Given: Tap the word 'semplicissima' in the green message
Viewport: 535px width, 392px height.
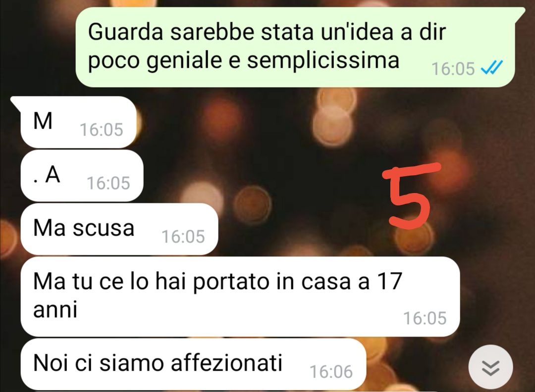Looking at the screenshot, I should 323,61.
